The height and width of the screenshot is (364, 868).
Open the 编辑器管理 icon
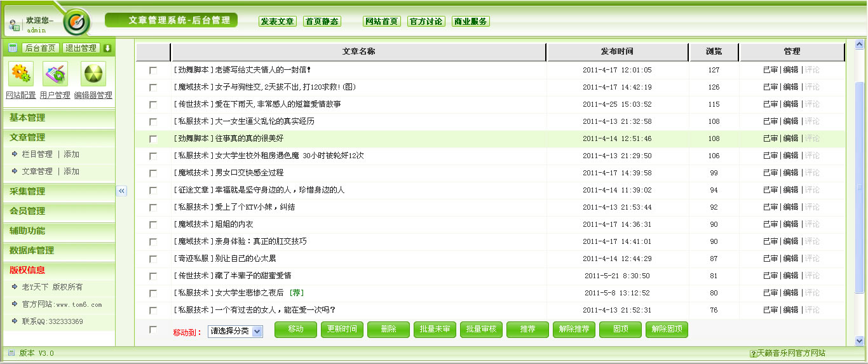pos(93,74)
